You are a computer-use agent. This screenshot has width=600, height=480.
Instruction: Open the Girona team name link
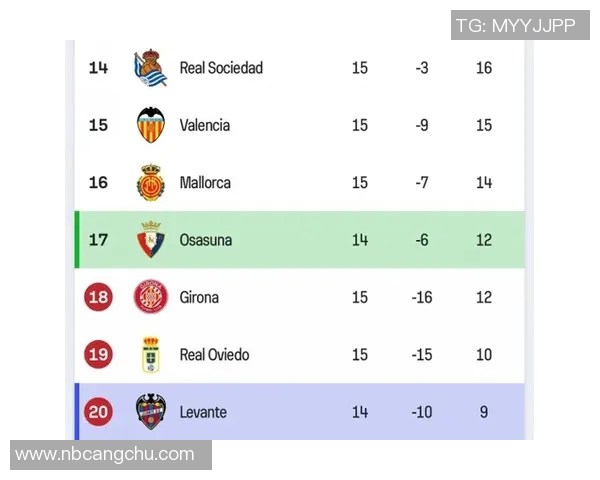pos(199,297)
